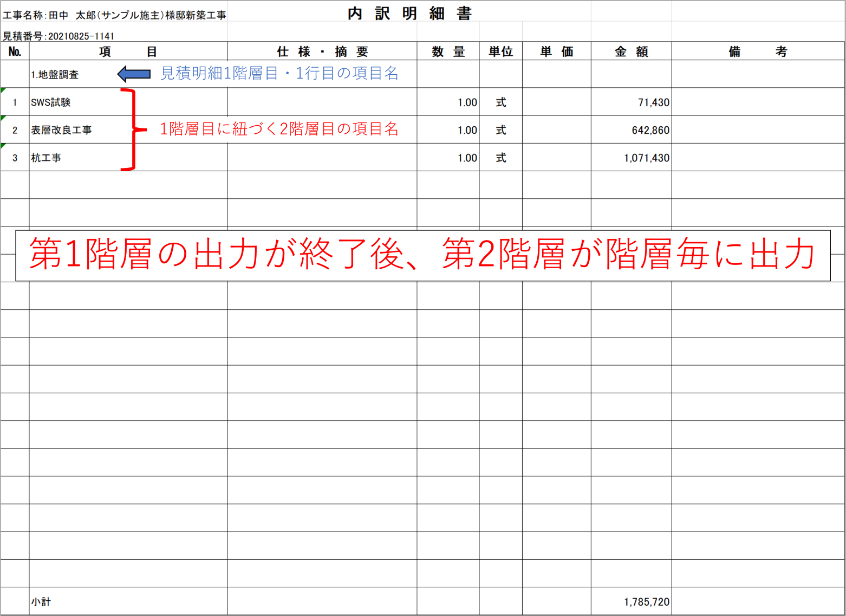The height and width of the screenshot is (616, 846).
Task: Click the blue annotation text 見積明細1階層目・1行目の項目名
Action: tap(279, 73)
